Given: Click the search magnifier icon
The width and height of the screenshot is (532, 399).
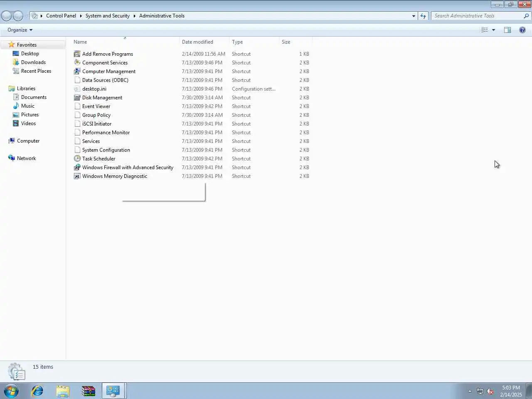Looking at the screenshot, I should pyautogui.click(x=526, y=16).
